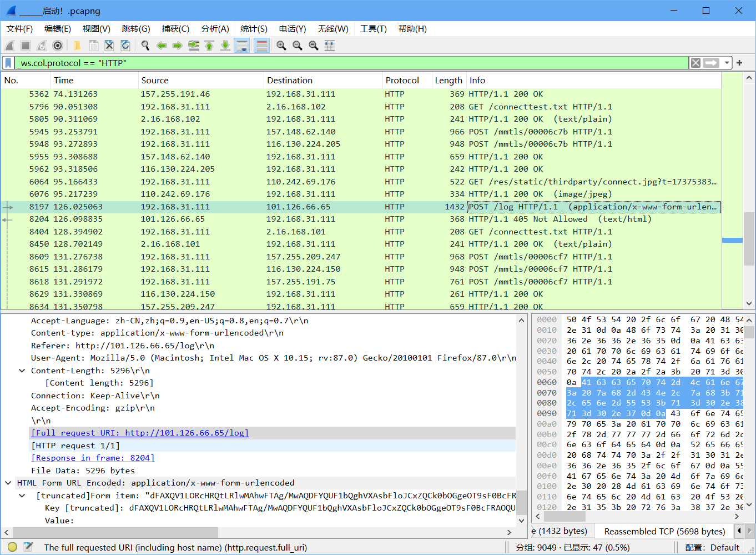The width and height of the screenshot is (756, 555).
Task: Click the packet details horizontal scrollbar thumb
Action: [115, 532]
